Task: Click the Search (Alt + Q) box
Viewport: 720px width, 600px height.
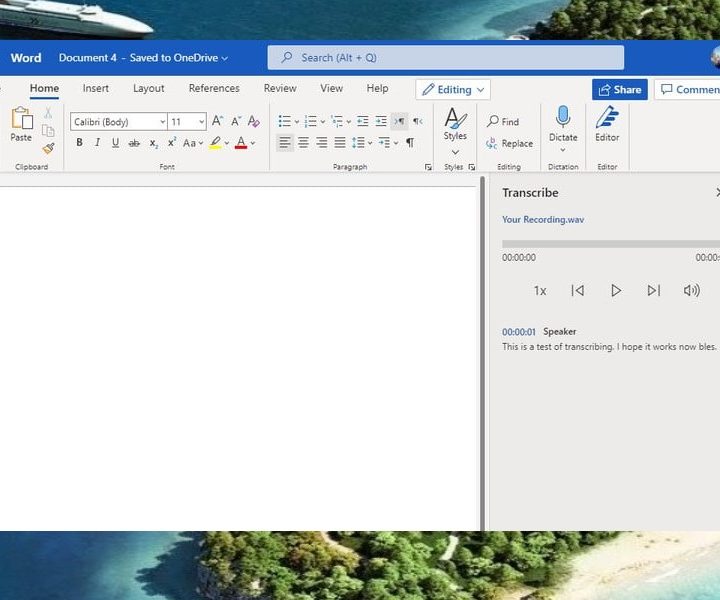Action: [x=445, y=57]
